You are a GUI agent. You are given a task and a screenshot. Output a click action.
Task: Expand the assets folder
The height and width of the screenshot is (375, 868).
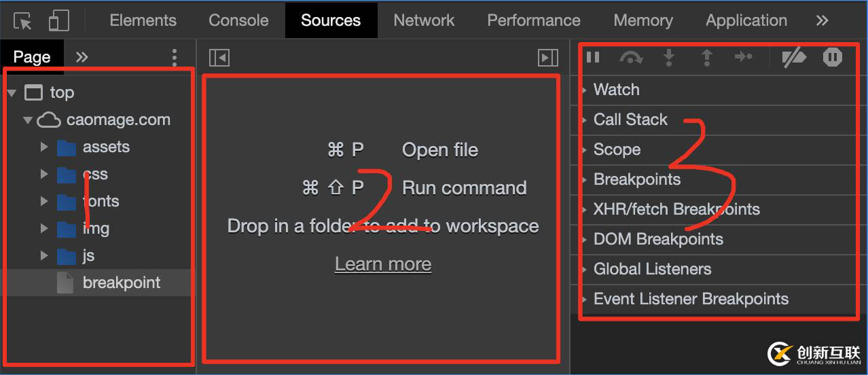44,147
